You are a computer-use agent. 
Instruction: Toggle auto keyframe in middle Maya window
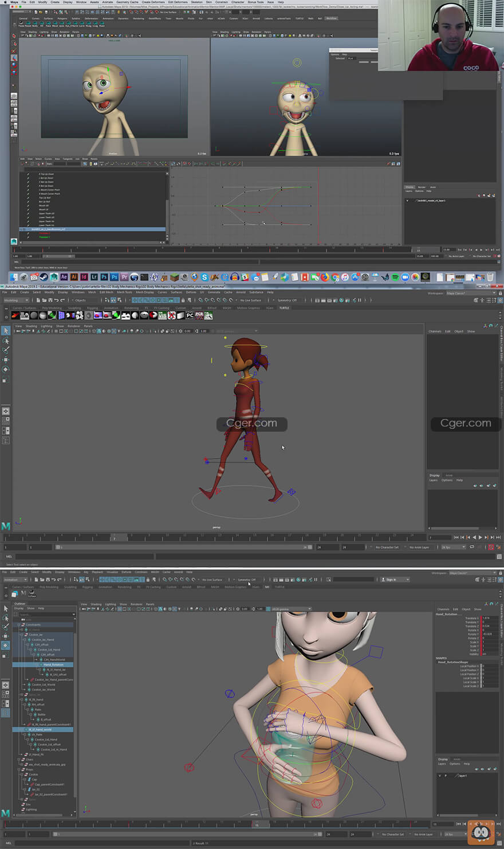coord(491,547)
